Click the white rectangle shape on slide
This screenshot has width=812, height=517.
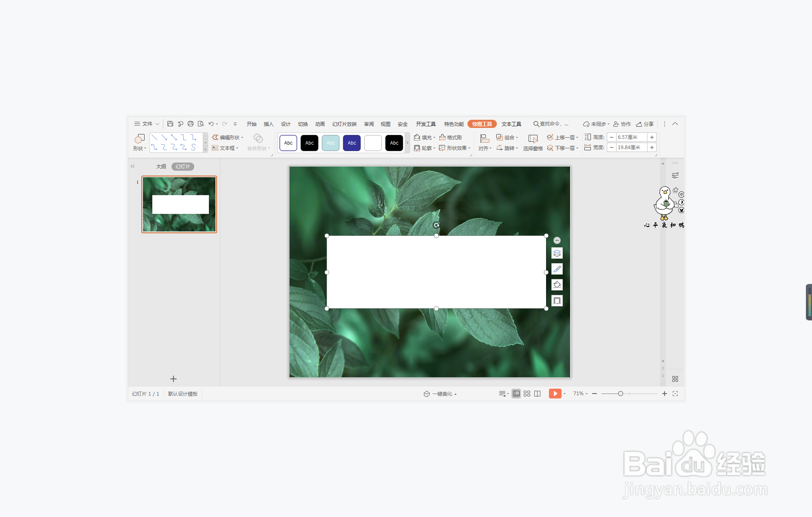(x=436, y=272)
